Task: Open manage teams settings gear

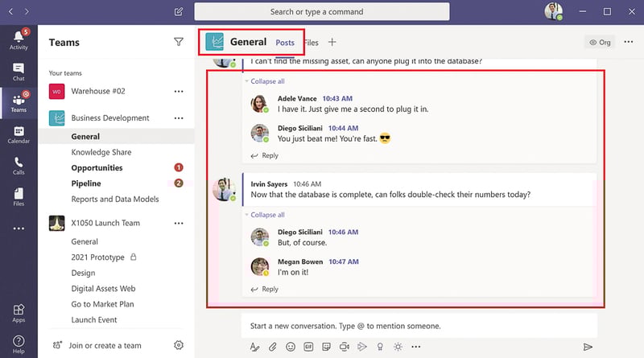Action: (x=178, y=345)
